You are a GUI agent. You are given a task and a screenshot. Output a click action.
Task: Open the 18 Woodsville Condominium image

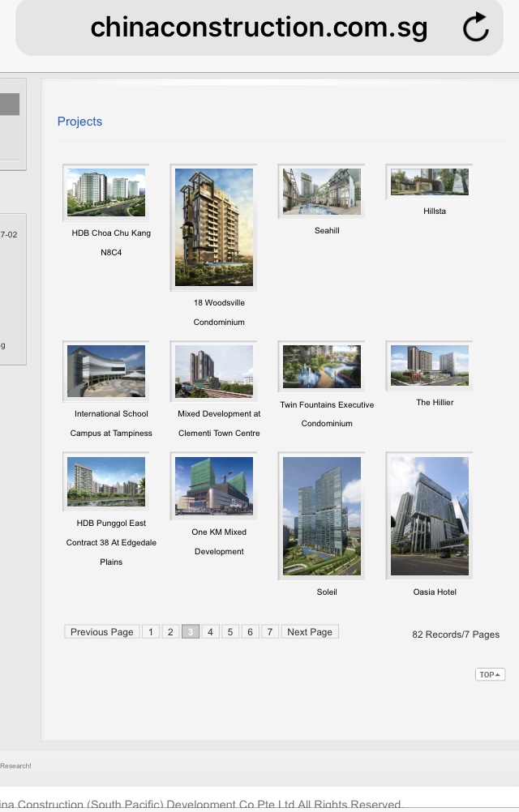pyautogui.click(x=214, y=228)
